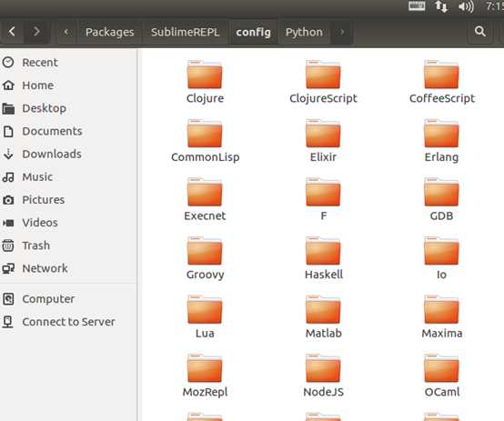Open the keyboard indicator in top panel

[x=417, y=5]
